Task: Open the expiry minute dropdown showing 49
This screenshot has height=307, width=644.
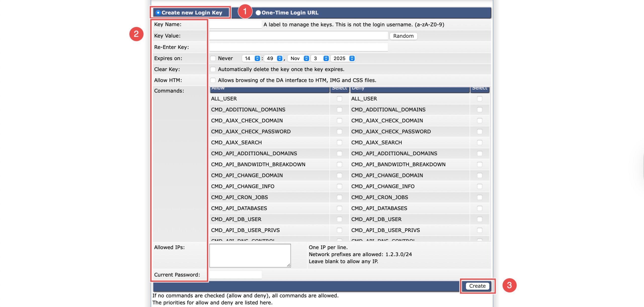Action: pyautogui.click(x=274, y=58)
